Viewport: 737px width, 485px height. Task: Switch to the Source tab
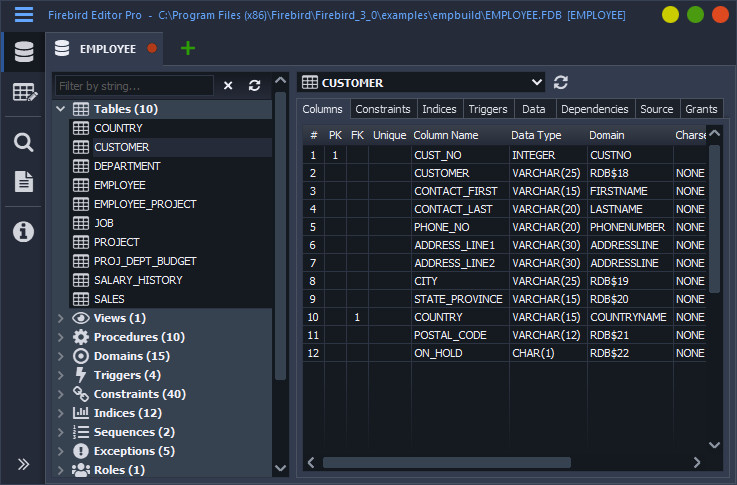(x=656, y=109)
